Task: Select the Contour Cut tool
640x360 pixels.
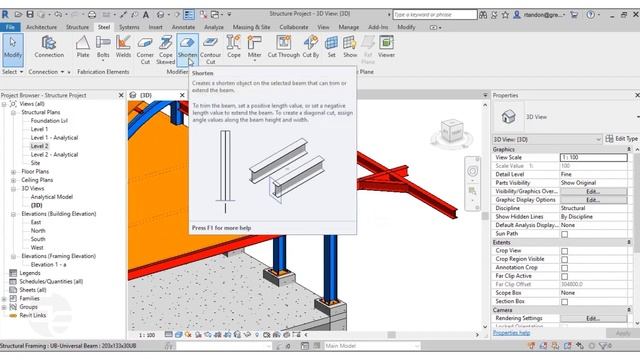Action: point(210,50)
